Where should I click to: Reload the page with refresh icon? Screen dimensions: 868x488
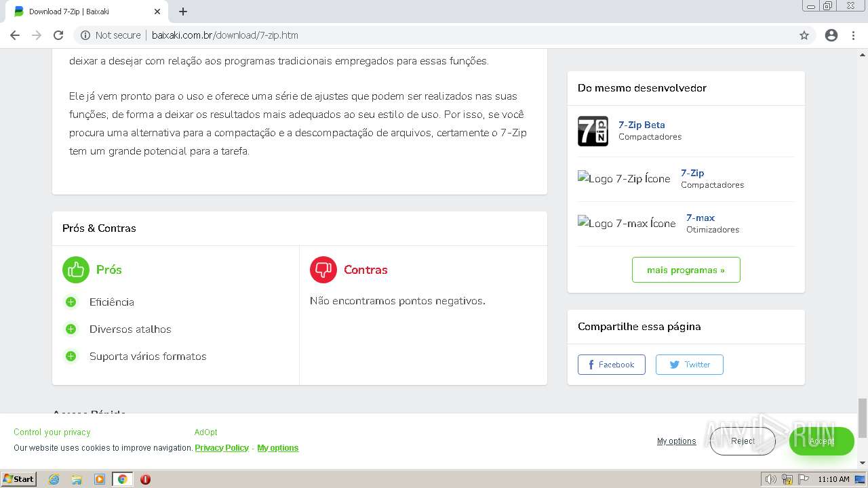(x=58, y=35)
